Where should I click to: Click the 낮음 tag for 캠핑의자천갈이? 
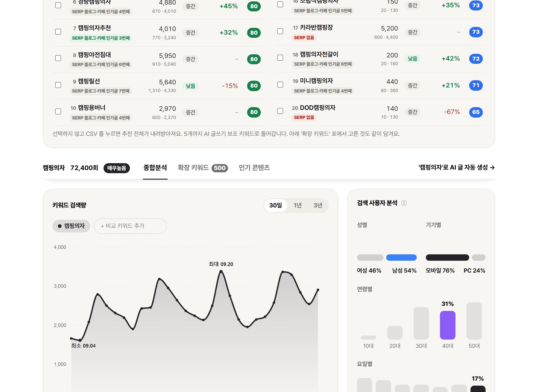coord(412,59)
